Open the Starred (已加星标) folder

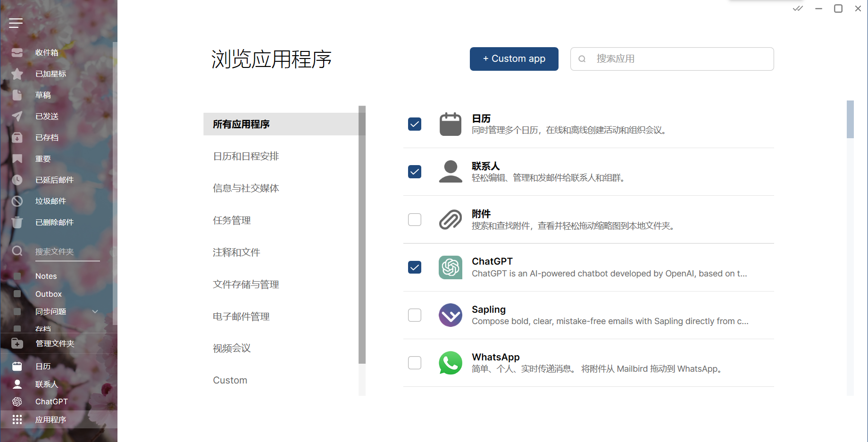point(50,74)
